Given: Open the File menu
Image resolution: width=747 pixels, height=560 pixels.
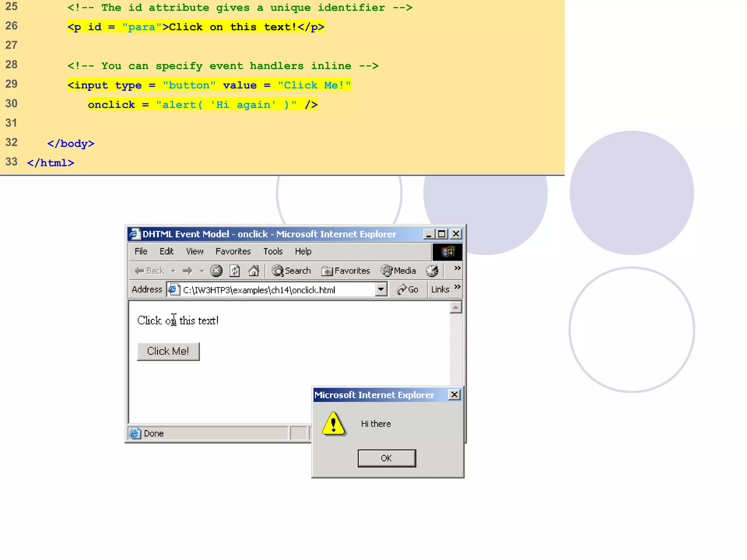Looking at the screenshot, I should (x=141, y=252).
